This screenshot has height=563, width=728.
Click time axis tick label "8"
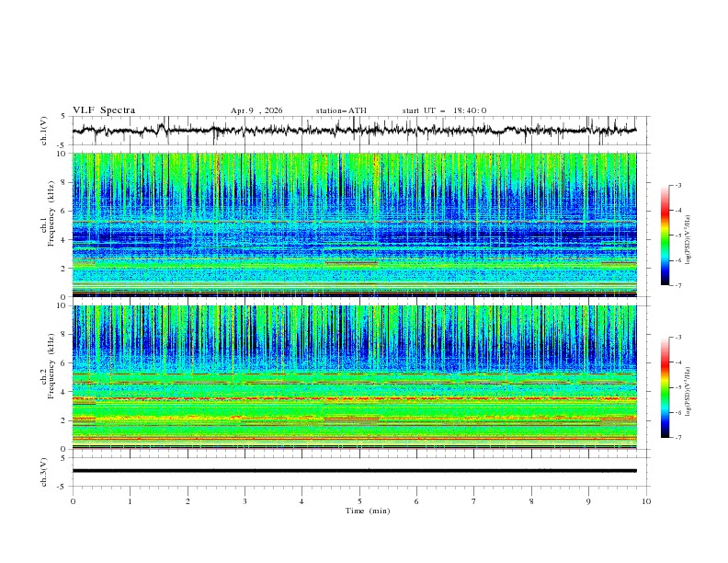click(x=531, y=501)
